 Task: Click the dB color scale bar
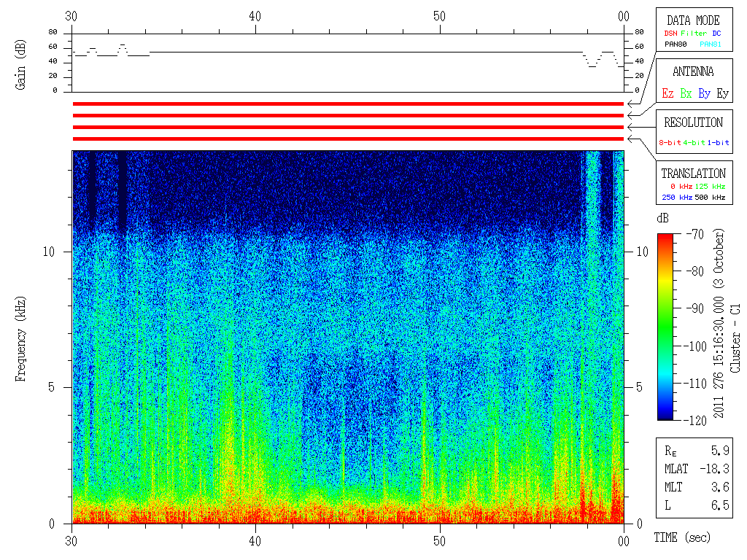[665, 327]
